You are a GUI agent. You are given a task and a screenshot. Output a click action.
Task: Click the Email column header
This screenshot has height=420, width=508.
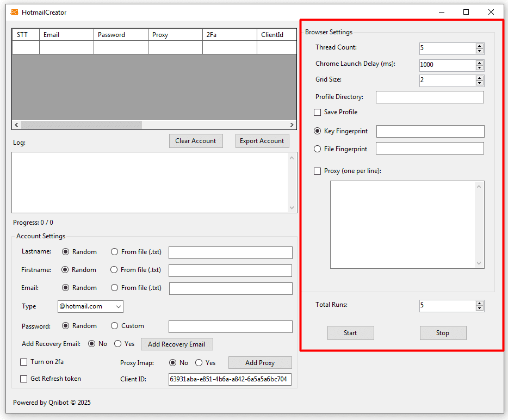[67, 35]
